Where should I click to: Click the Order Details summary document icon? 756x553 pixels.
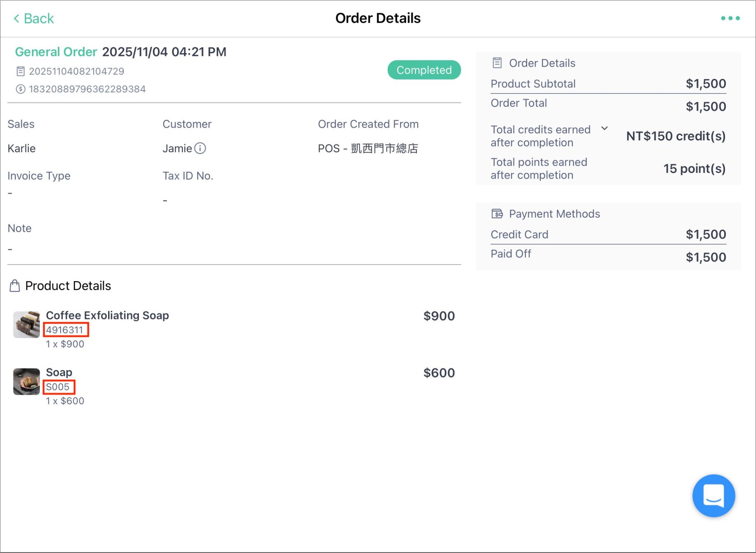(x=497, y=63)
